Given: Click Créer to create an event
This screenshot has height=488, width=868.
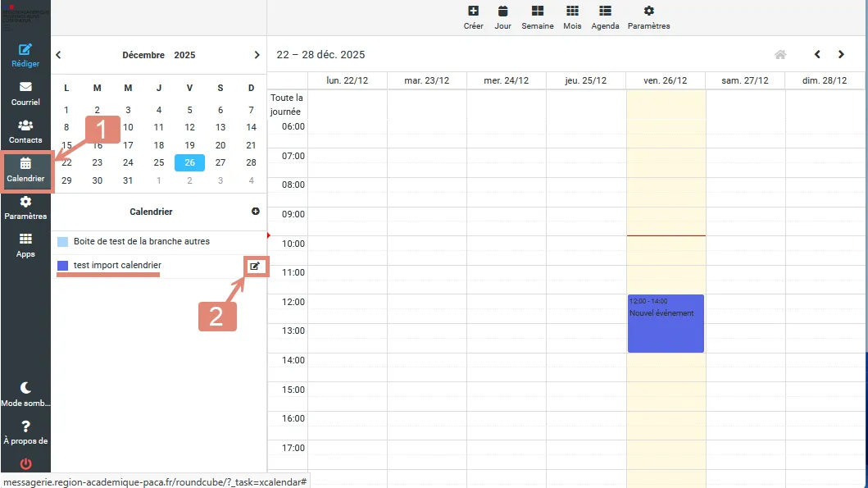Looking at the screenshot, I should click(x=473, y=18).
